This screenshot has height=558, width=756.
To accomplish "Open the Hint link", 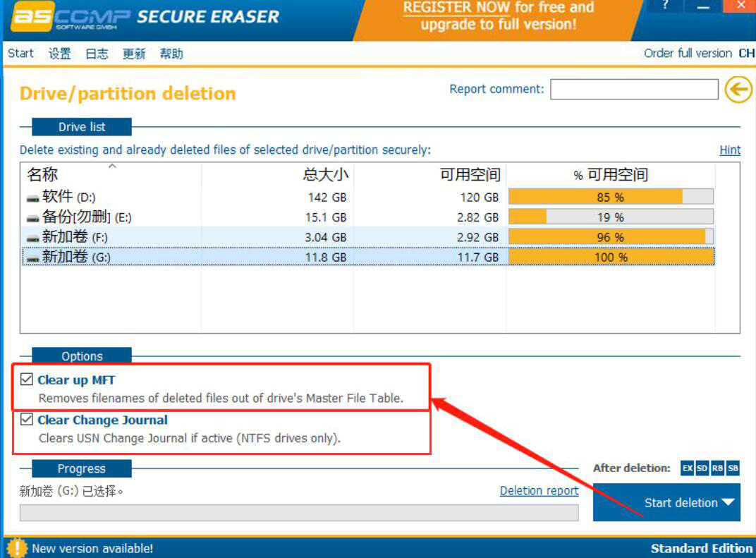I will (x=730, y=150).
